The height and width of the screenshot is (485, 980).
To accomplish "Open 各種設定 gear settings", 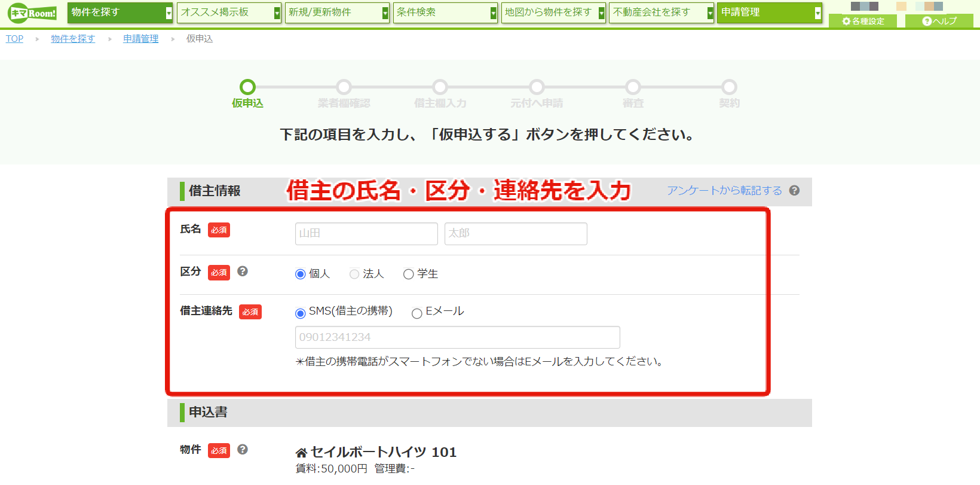I will coord(863,21).
